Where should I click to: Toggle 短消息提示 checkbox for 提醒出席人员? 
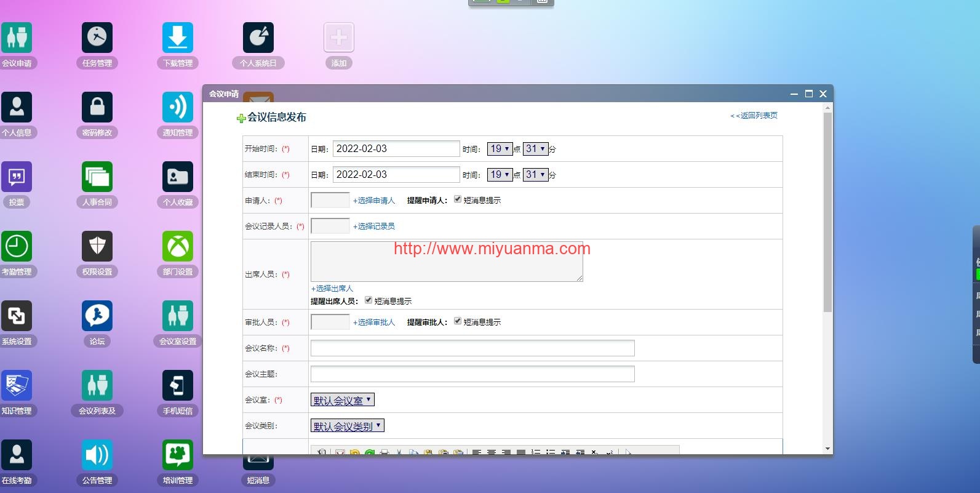pyautogui.click(x=368, y=300)
